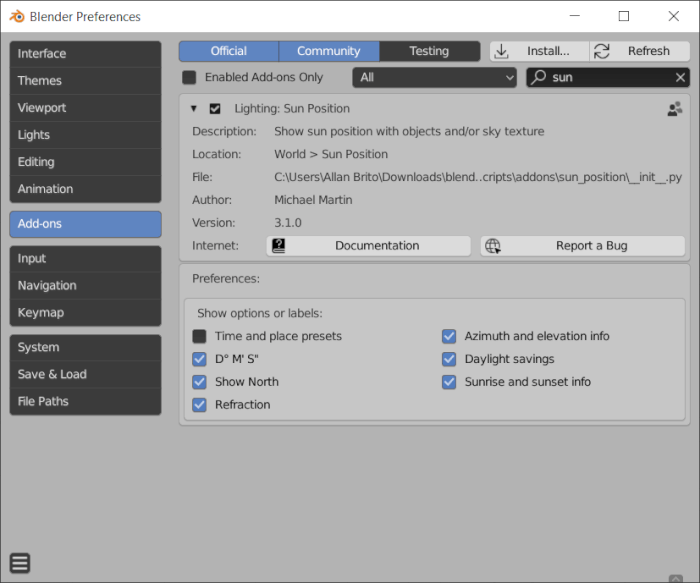Uncheck Sunrise and sunset info
This screenshot has width=700, height=583.
coord(449,382)
